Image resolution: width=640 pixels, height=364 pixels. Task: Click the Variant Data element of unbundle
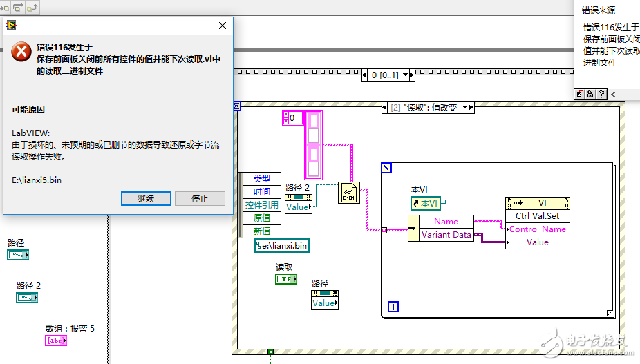(x=446, y=235)
